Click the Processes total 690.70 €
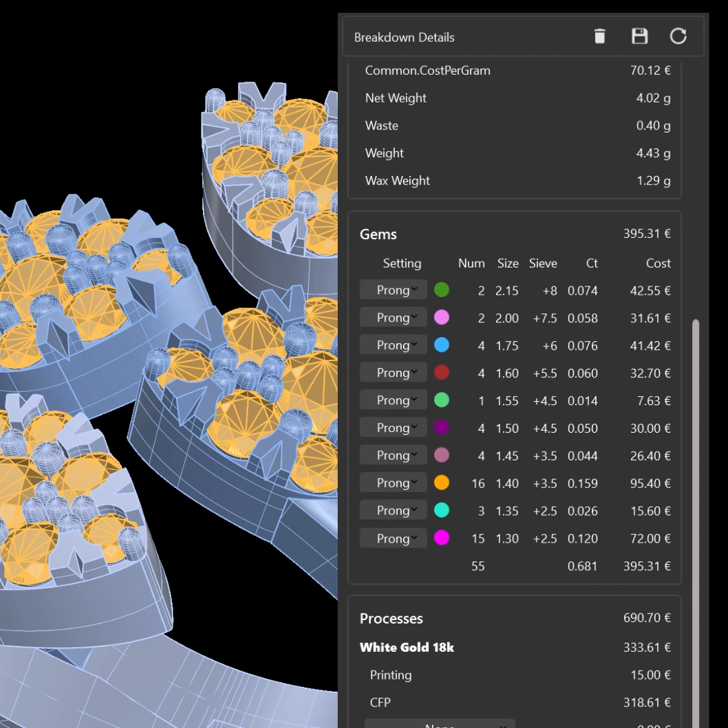The height and width of the screenshot is (728, 728). [646, 618]
